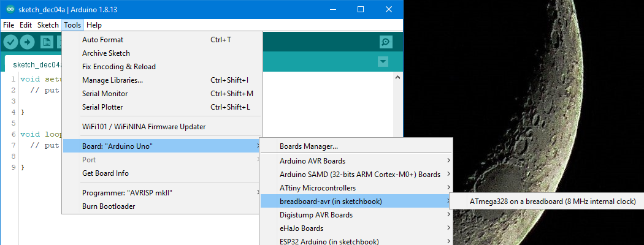This screenshot has width=644, height=245.
Task: Open WiFi101 / WiFiNINA Firmware Updater
Action: (x=163, y=127)
